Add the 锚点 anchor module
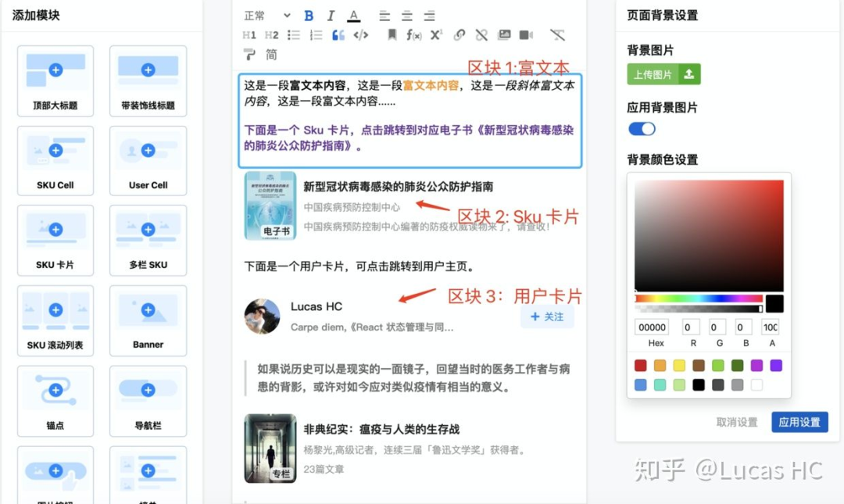 point(55,401)
